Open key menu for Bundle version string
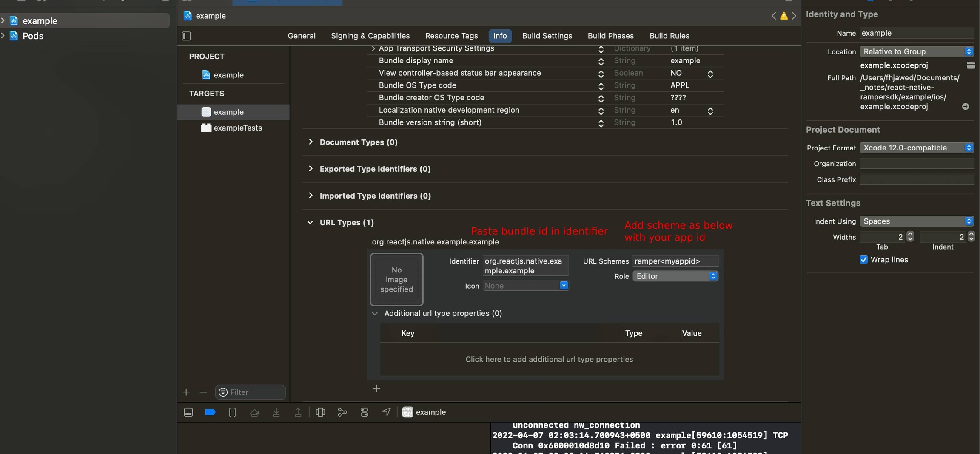 (x=601, y=123)
